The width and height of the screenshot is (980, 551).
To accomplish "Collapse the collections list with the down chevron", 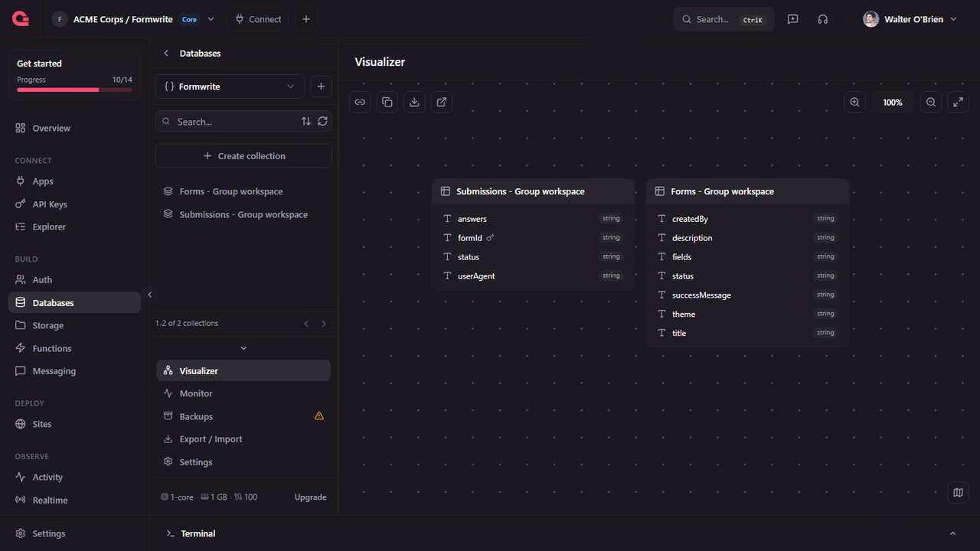I will click(243, 348).
